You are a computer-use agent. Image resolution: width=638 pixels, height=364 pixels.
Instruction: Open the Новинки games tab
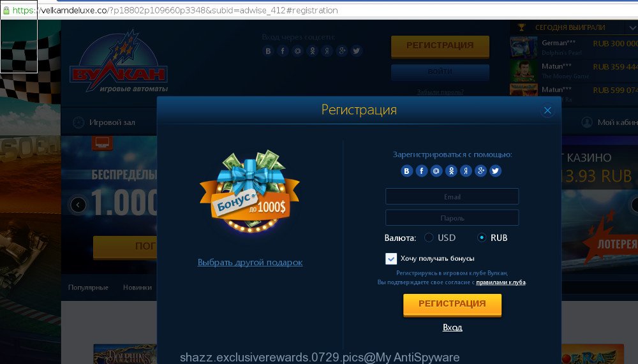pyautogui.click(x=138, y=287)
